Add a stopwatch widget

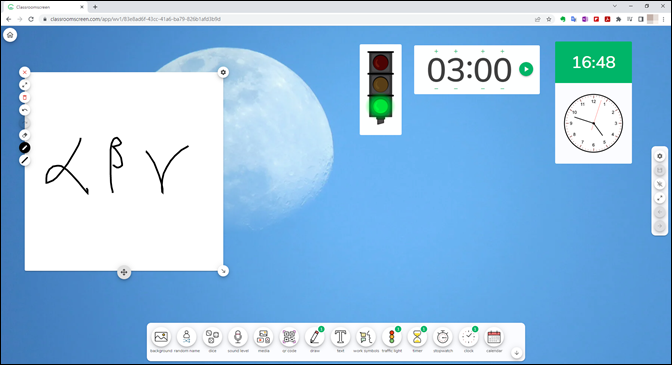tap(443, 337)
